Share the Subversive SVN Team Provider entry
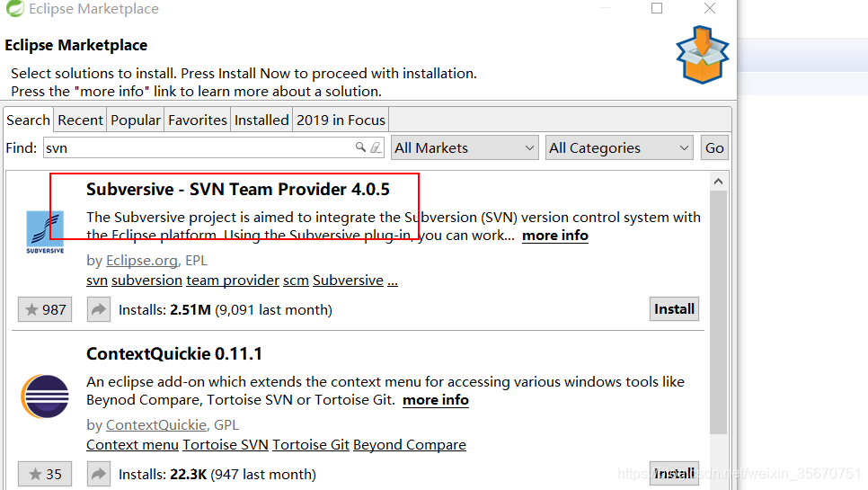This screenshot has height=490, width=868. point(99,309)
